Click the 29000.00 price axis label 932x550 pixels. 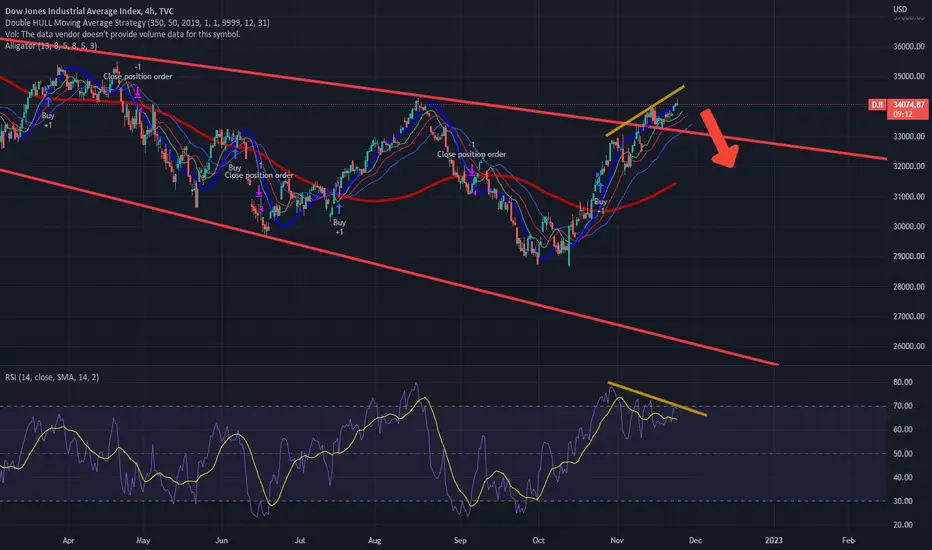point(909,256)
